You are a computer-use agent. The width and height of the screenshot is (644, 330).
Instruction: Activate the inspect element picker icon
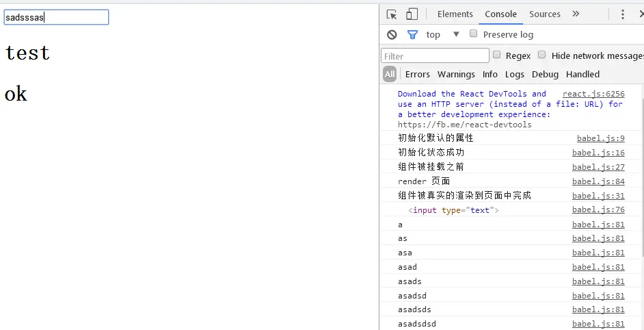(392, 14)
